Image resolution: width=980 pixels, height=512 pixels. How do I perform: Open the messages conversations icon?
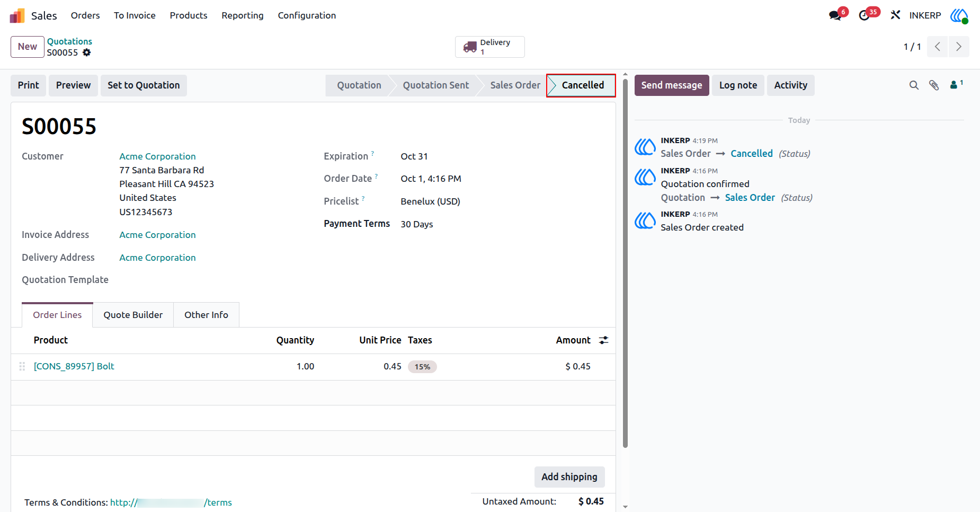(x=835, y=15)
